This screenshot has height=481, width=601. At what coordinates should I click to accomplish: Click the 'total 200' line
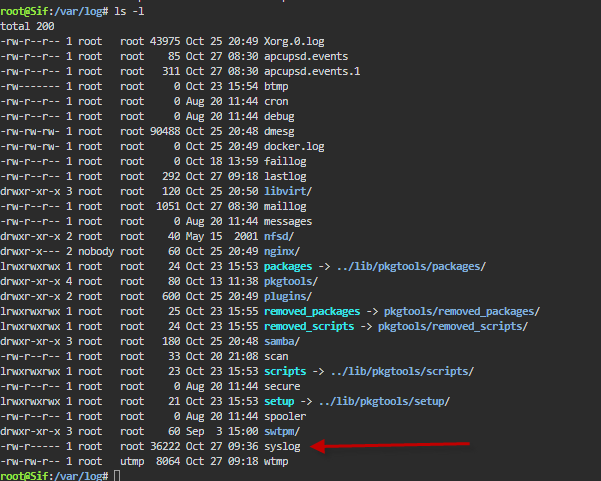[x=27, y=26]
